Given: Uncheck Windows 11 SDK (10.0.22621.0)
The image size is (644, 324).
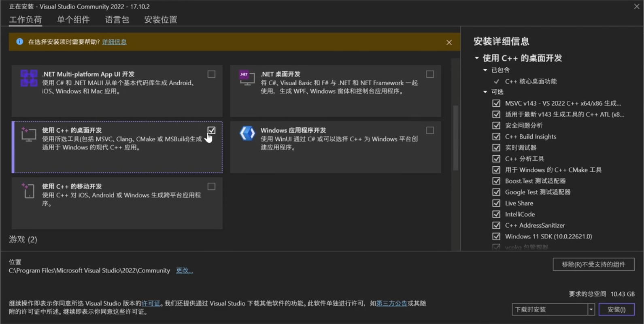Looking at the screenshot, I should [x=496, y=236].
